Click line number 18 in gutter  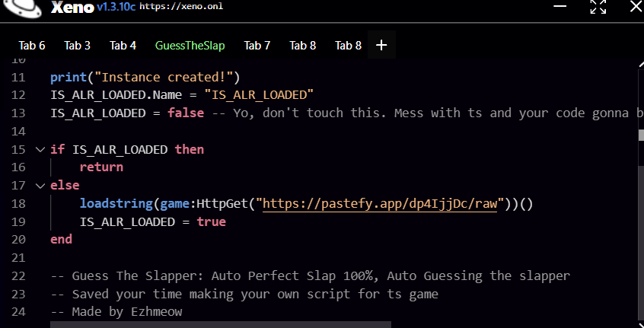point(18,204)
